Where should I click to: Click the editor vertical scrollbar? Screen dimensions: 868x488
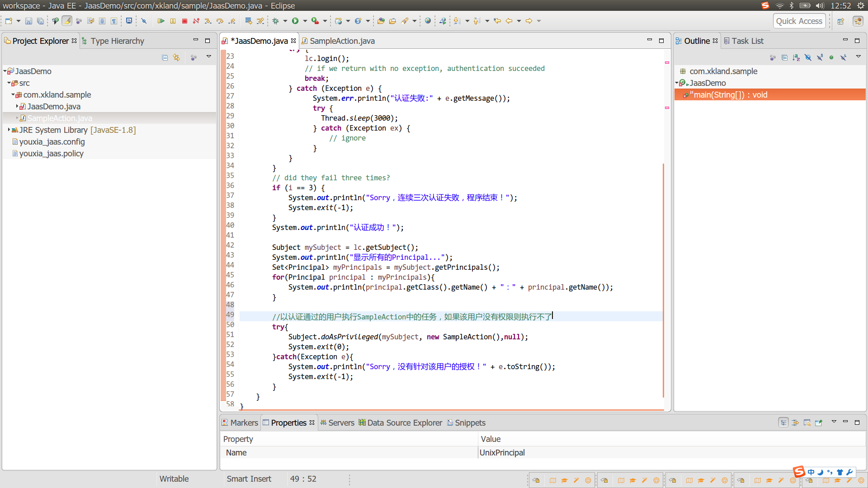(663, 280)
